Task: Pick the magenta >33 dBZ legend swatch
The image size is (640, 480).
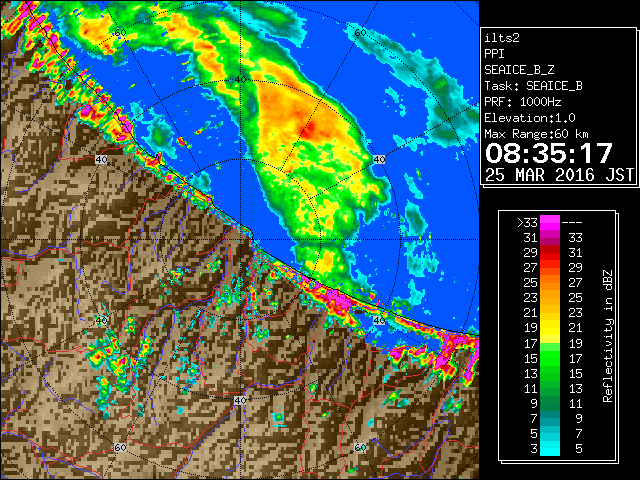Action: 550,222
